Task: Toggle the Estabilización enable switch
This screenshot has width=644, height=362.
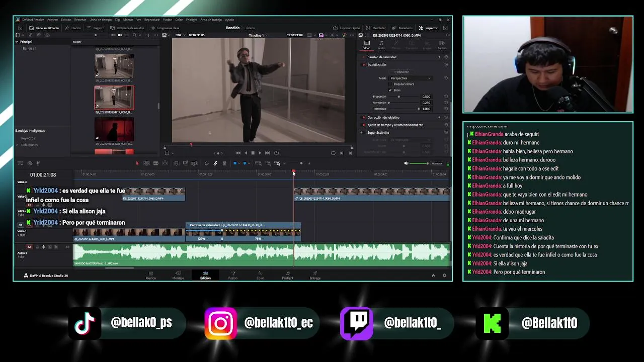Action: pos(364,65)
